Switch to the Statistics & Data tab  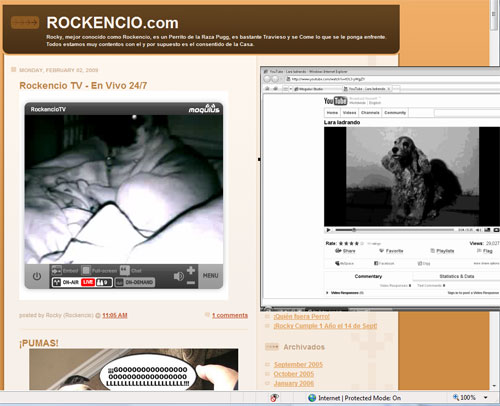457,276
